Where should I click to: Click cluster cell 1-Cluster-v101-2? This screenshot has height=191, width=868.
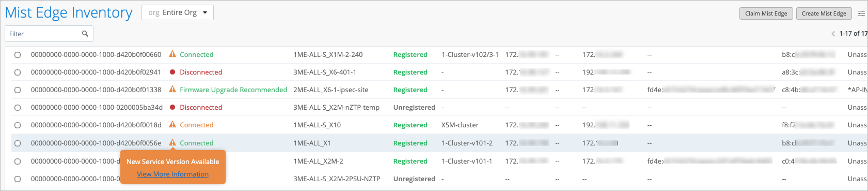pyautogui.click(x=467, y=143)
